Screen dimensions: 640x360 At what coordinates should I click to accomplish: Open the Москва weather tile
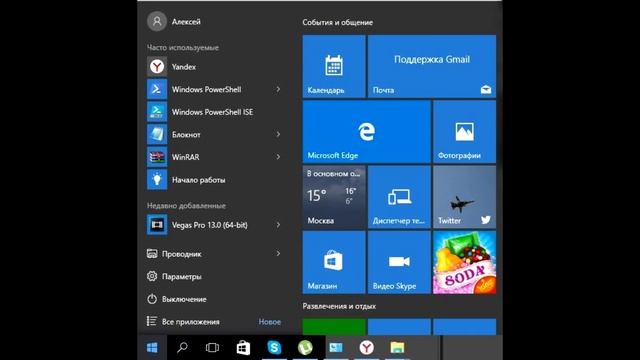[x=334, y=197]
